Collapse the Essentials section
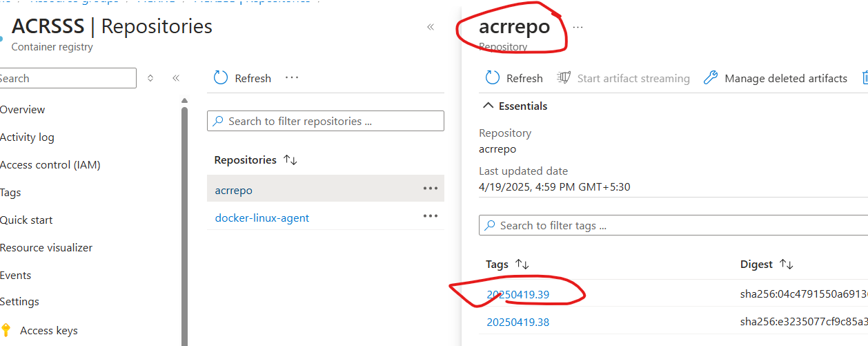Image resolution: width=868 pixels, height=346 pixels. (x=515, y=106)
